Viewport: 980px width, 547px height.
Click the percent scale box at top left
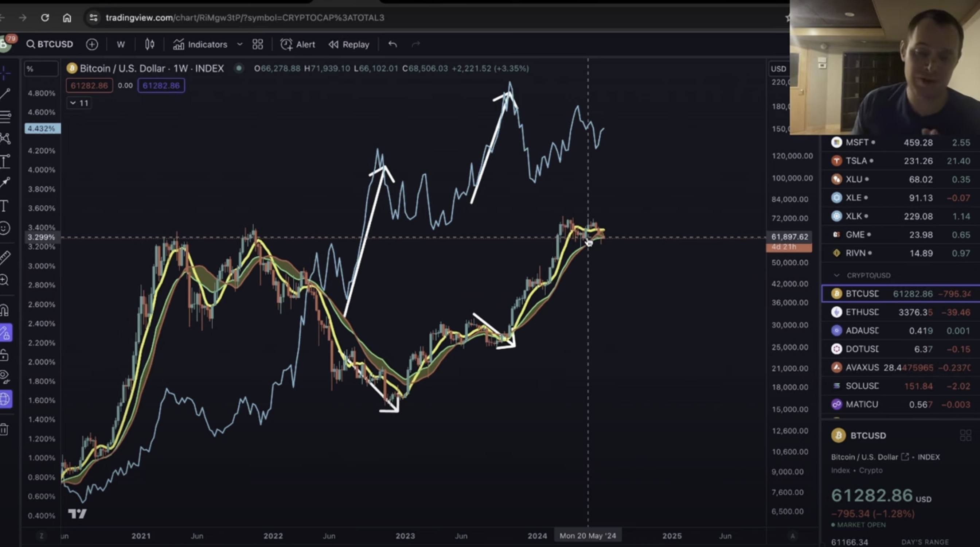point(41,69)
